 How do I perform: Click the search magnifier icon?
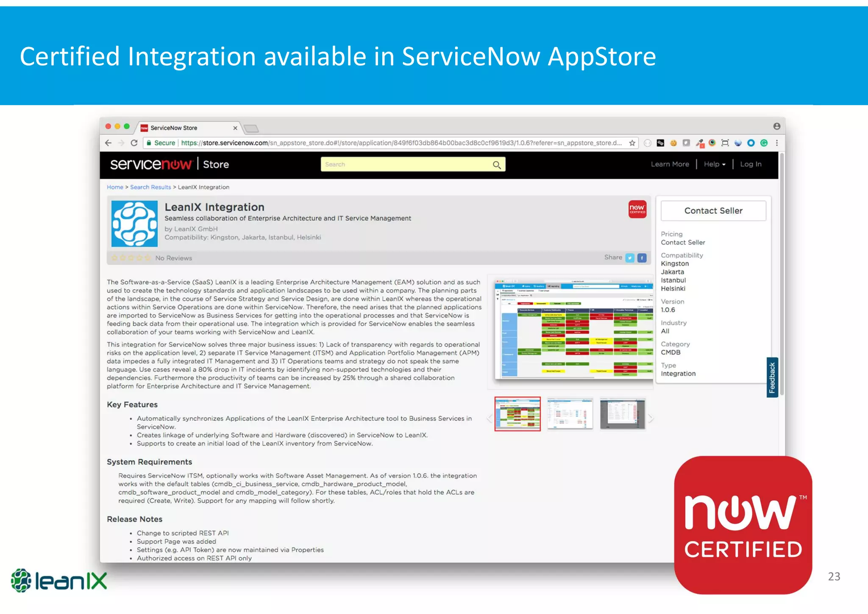497,165
